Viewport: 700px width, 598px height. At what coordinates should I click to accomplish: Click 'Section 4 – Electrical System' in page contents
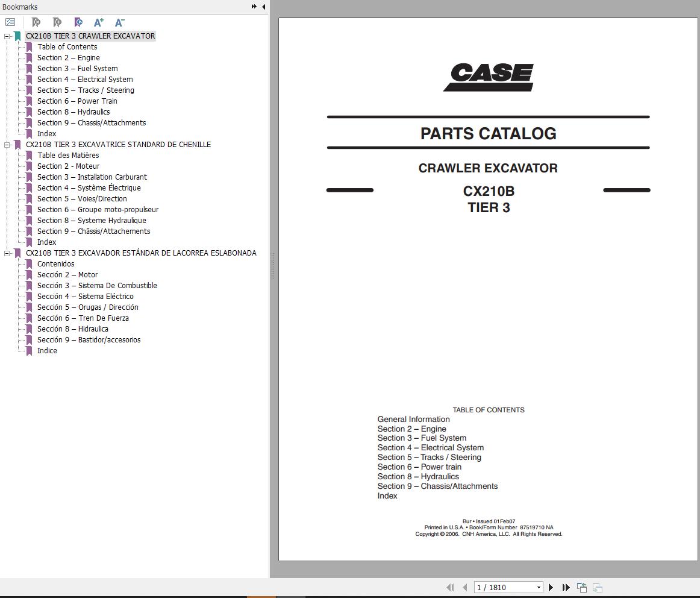[x=430, y=448]
